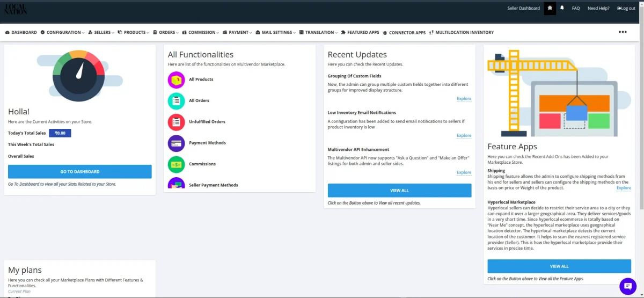The width and height of the screenshot is (644, 298).
Task: Open the chat support widget
Action: click(627, 286)
